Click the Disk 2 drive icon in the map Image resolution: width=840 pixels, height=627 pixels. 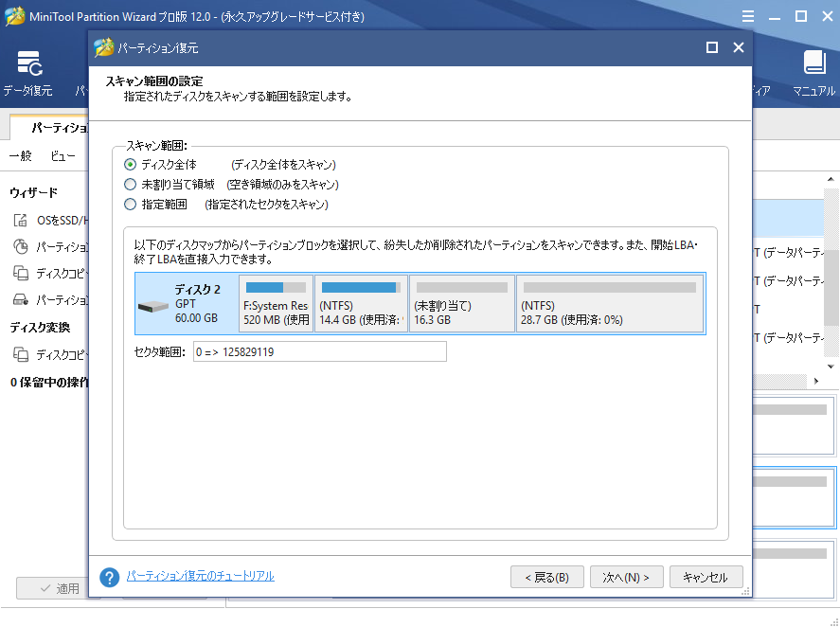point(153,305)
